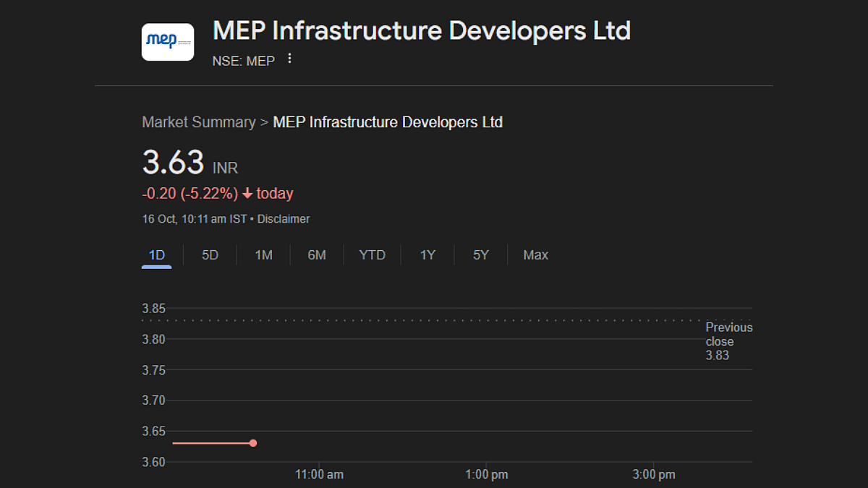Click the chart's current price dot
The width and height of the screenshot is (868, 488).
point(253,443)
